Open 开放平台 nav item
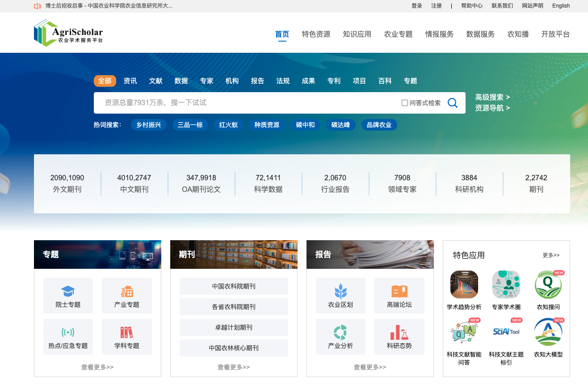The height and width of the screenshot is (386, 588). (x=555, y=34)
